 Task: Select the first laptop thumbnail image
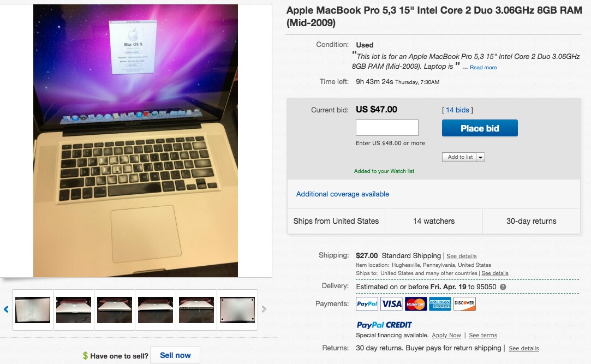[x=33, y=310]
